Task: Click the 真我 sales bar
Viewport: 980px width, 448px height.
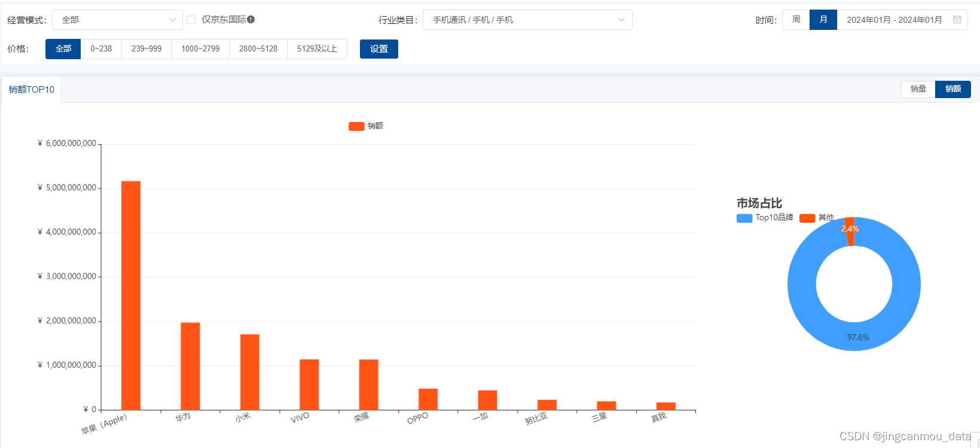Action: [x=666, y=406]
